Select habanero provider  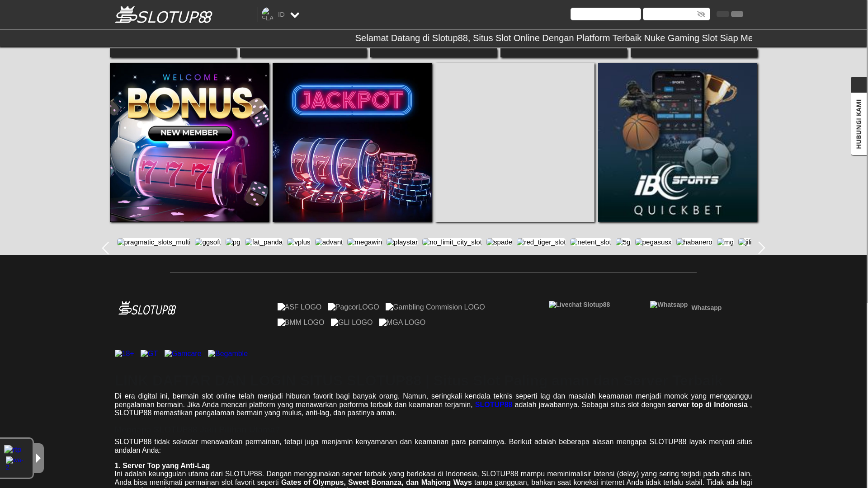tap(694, 242)
